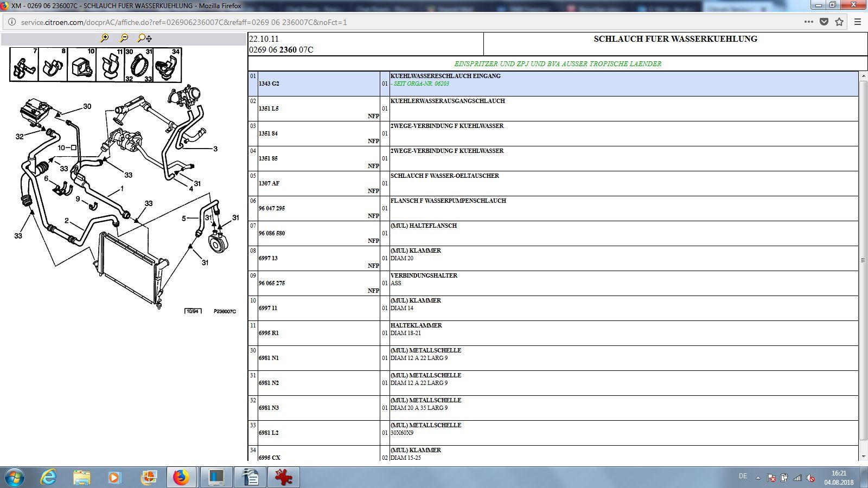The image size is (868, 488).
Task: Select part number 96 086 580
Action: 272,233
